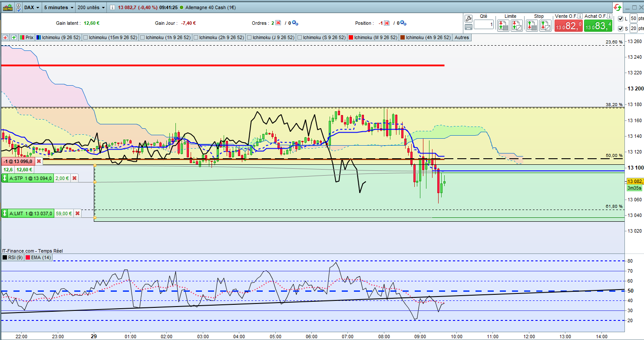The image size is (644, 340).
Task: Click the A:LMT 1 @ 13 037,0 order label
Action: click(32, 213)
